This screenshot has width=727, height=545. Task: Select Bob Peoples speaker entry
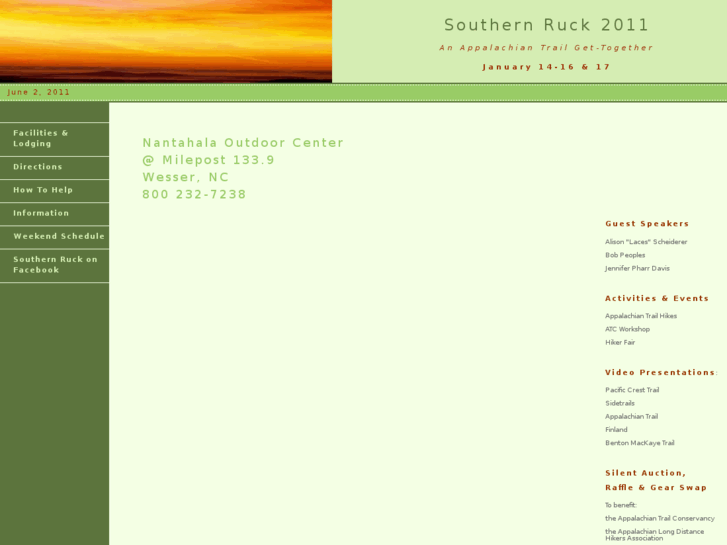(625, 255)
